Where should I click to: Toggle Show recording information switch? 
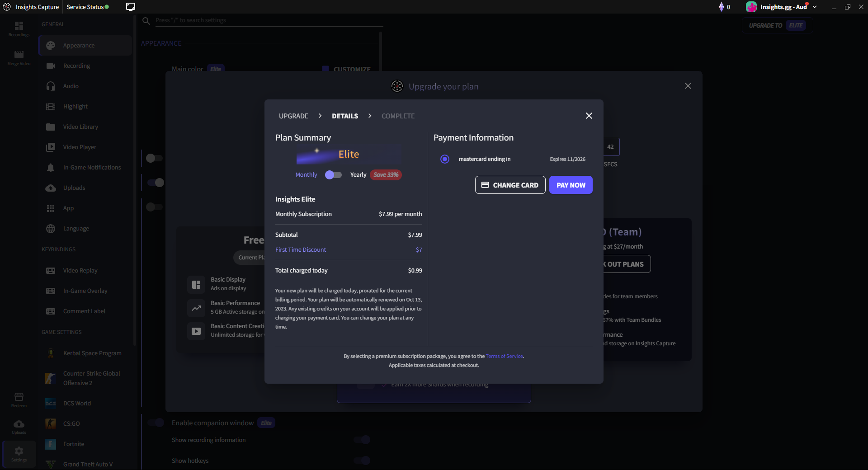362,440
